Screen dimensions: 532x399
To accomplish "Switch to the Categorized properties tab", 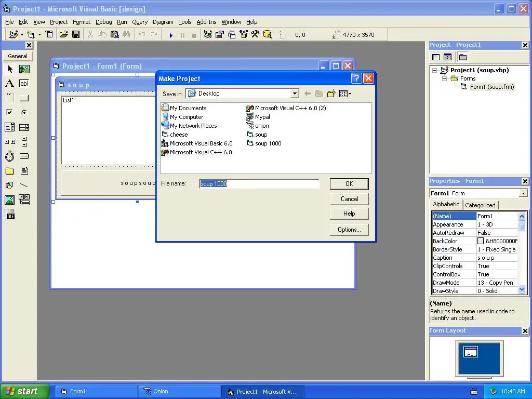I will coord(480,205).
